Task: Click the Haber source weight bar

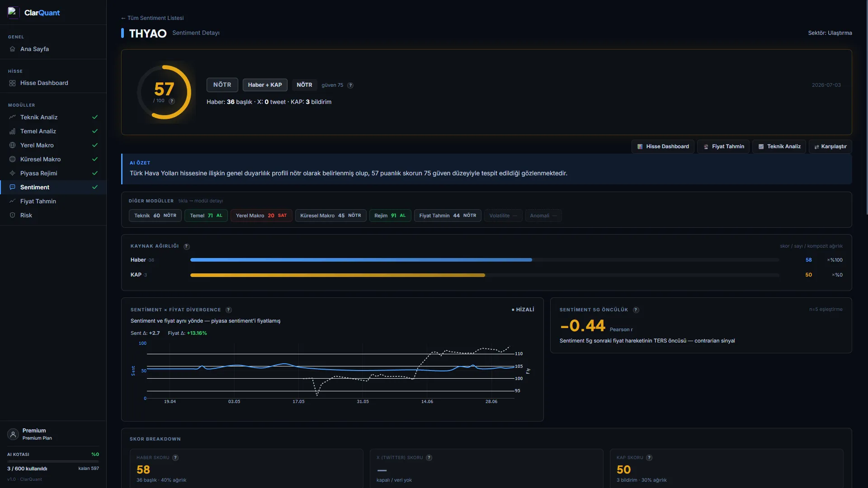Action: pyautogui.click(x=485, y=260)
